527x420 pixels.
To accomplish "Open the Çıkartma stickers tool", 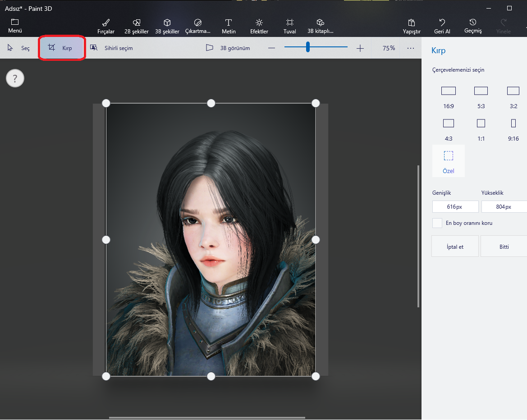I will [x=197, y=26].
